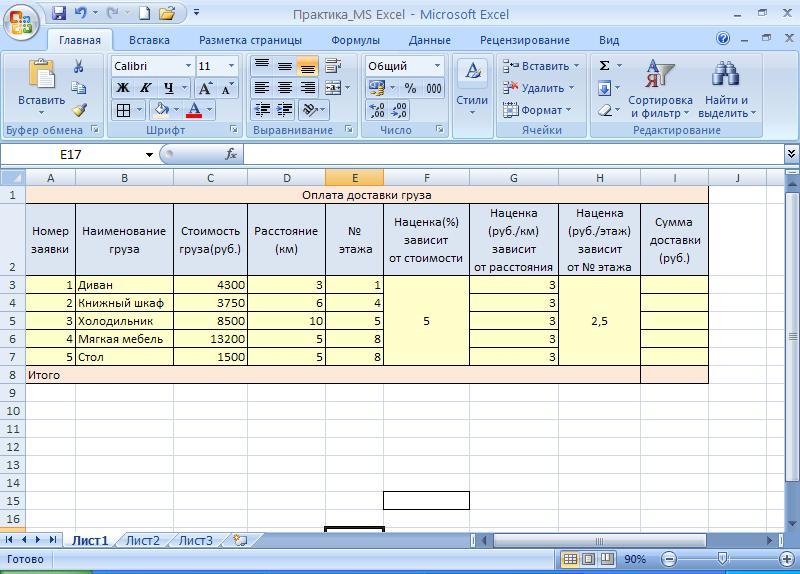The height and width of the screenshot is (574, 800).
Task: Open the Лист2 sheet tab
Action: [142, 540]
